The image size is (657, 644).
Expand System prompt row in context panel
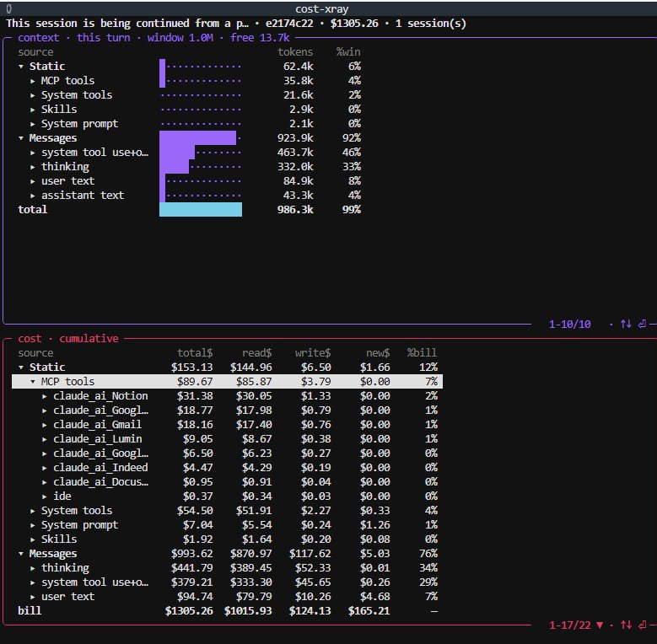33,124
